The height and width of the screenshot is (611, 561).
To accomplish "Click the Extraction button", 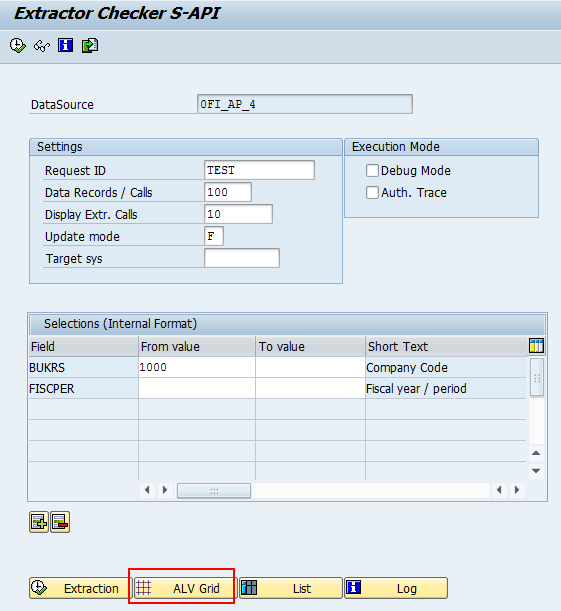I will pyautogui.click(x=79, y=588).
